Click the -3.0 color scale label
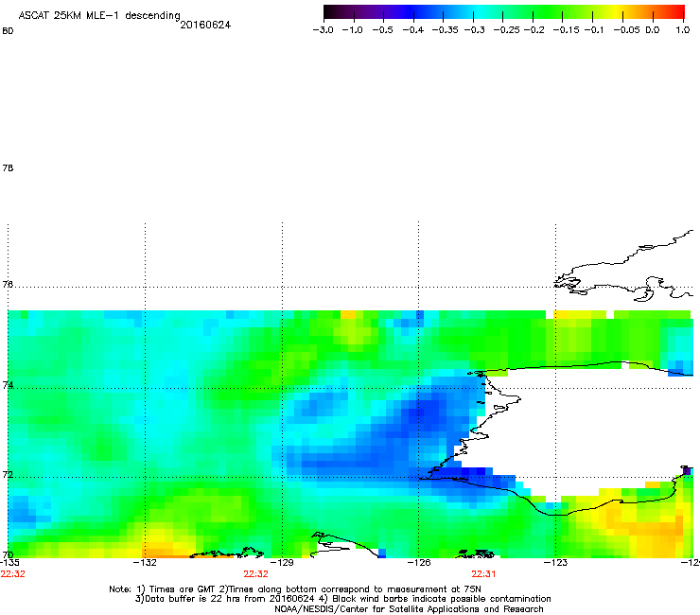The image size is (700, 615). coord(323,30)
